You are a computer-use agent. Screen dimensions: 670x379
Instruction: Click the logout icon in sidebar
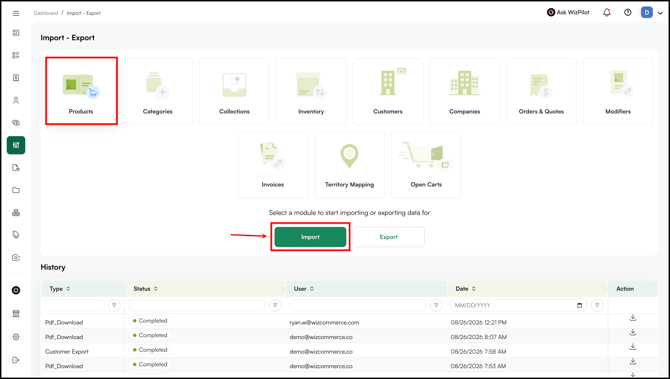pyautogui.click(x=16, y=360)
